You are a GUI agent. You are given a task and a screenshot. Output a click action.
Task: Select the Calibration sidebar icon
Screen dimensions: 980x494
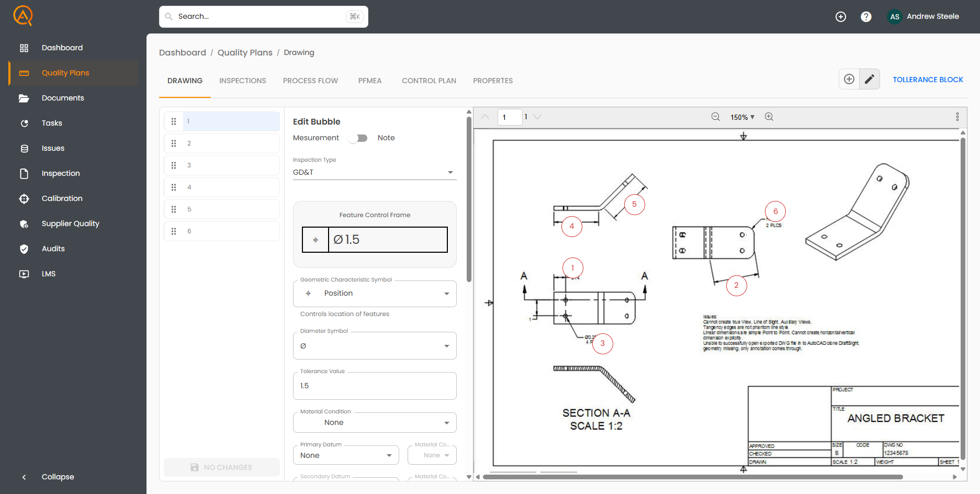(x=24, y=198)
